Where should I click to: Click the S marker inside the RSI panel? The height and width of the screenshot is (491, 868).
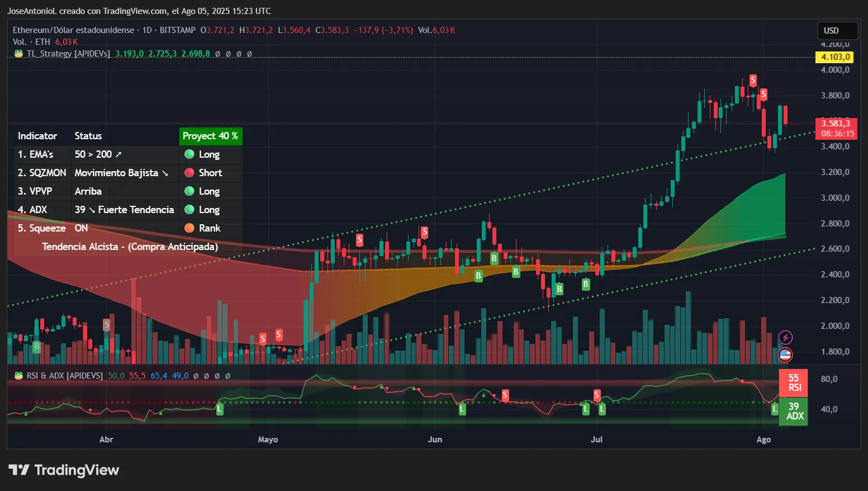(x=505, y=395)
